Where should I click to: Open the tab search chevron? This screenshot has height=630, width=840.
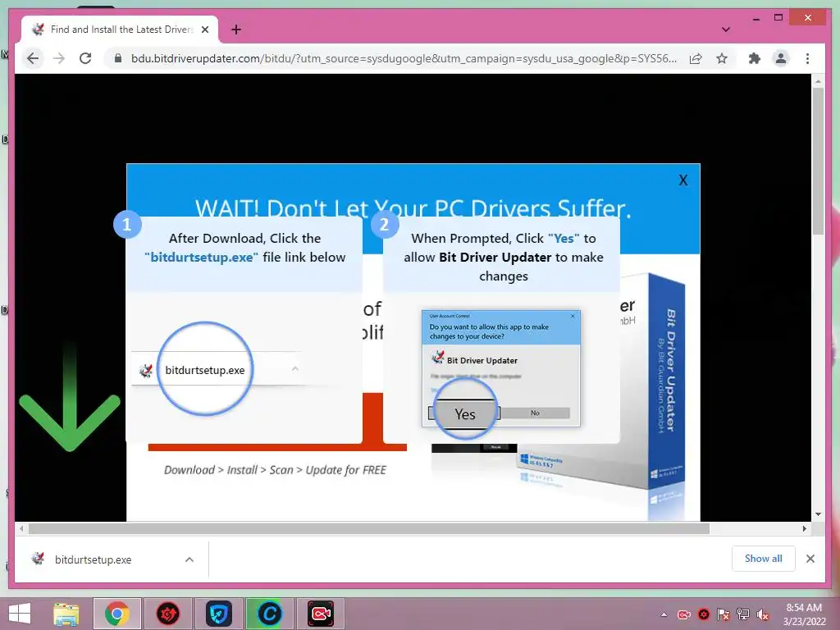point(726,30)
